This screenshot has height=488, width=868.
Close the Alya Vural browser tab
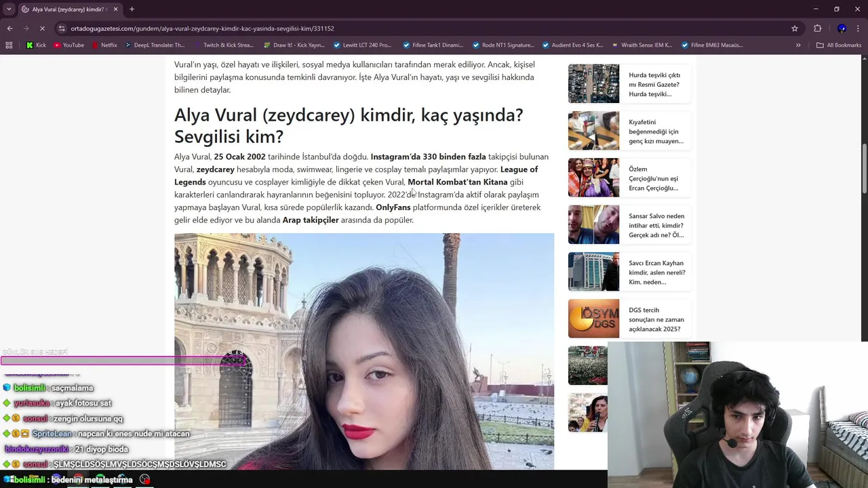coord(115,9)
